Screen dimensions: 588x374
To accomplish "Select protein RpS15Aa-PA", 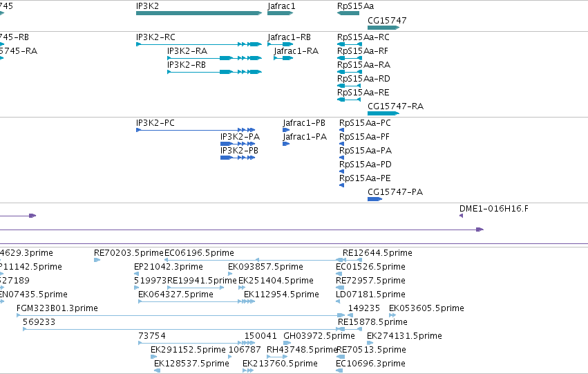I will (x=341, y=158).
